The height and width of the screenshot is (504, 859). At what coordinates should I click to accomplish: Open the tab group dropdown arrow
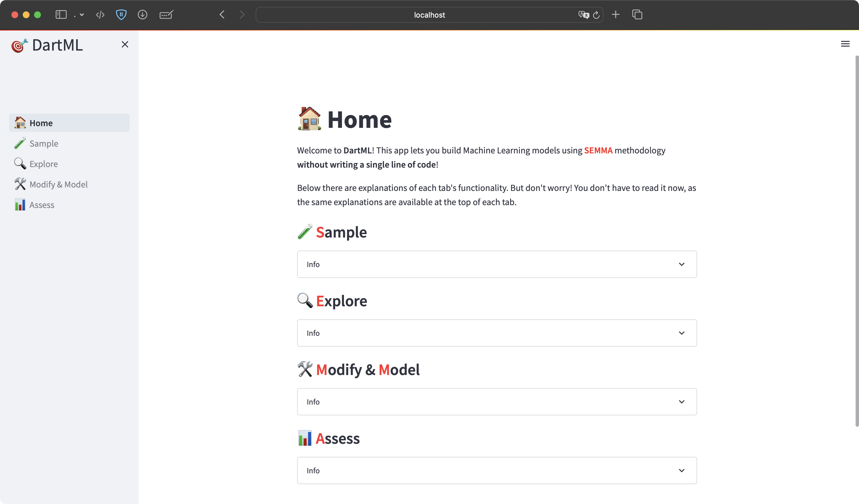point(82,15)
